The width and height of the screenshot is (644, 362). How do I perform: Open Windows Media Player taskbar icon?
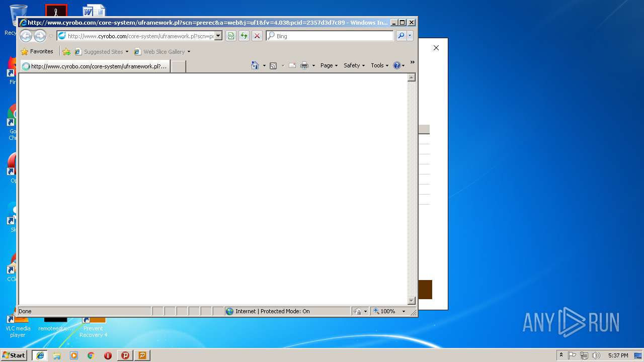pyautogui.click(x=74, y=355)
